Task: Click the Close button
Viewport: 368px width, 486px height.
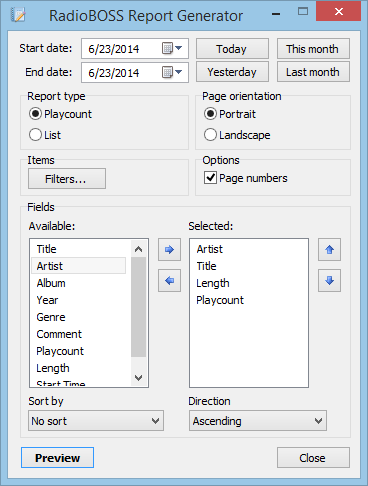Action: click(313, 458)
